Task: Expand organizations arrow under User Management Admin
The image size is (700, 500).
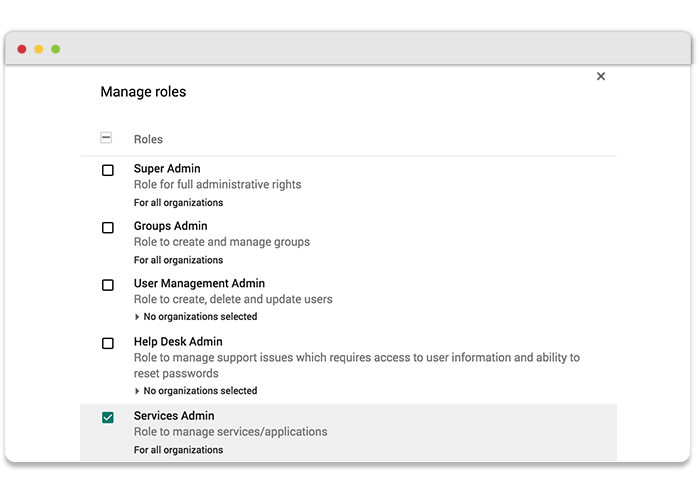Action: tap(137, 317)
